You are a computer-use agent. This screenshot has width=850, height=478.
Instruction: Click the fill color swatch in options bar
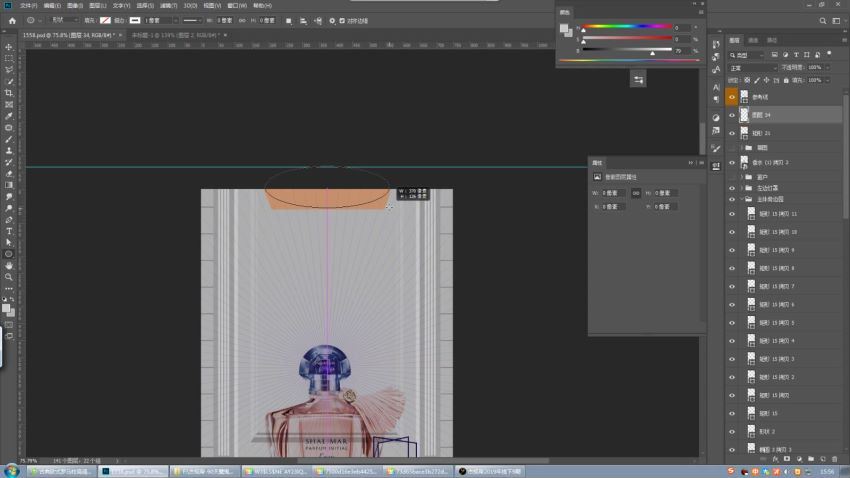pos(105,21)
